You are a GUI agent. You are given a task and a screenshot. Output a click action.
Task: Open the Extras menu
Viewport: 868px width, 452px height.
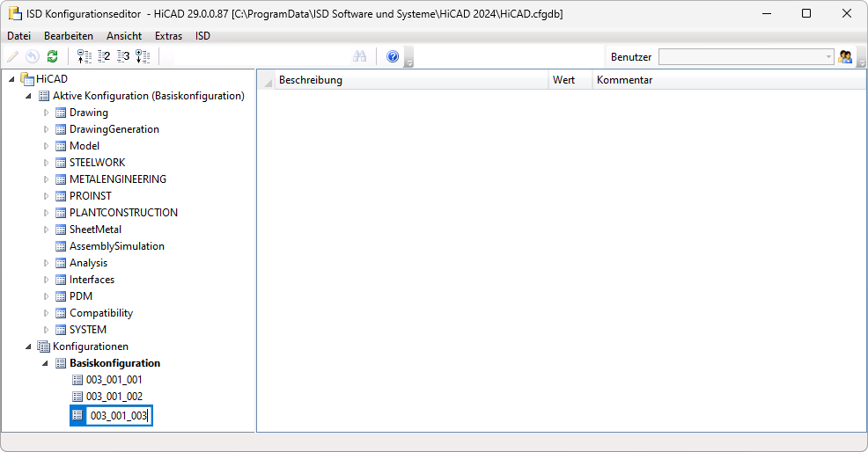tap(168, 36)
